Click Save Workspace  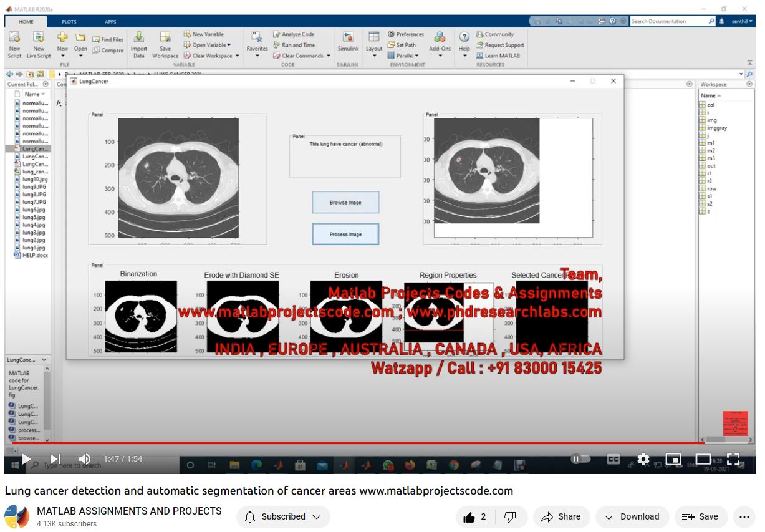tap(165, 44)
